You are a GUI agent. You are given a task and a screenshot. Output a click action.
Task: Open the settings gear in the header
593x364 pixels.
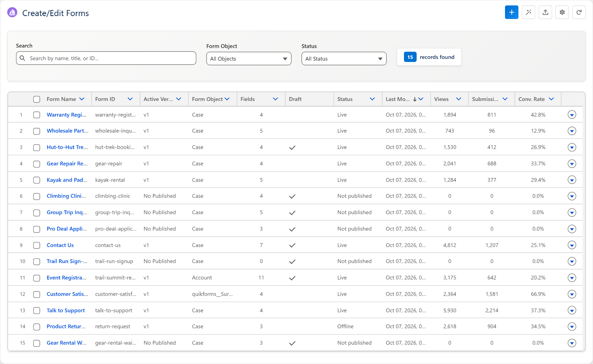coord(562,12)
